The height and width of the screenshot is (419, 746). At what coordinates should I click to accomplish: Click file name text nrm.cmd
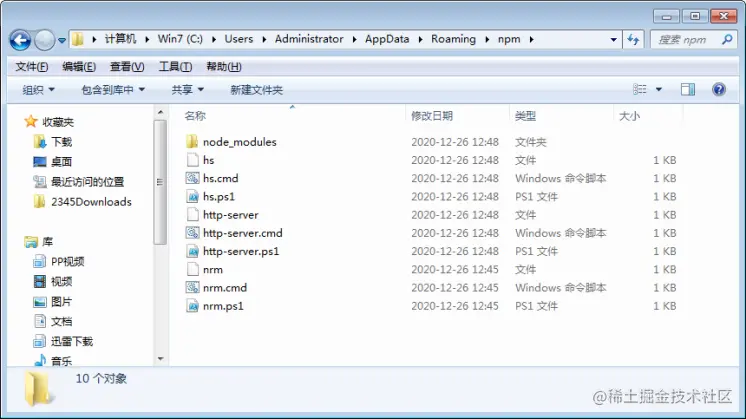225,288
